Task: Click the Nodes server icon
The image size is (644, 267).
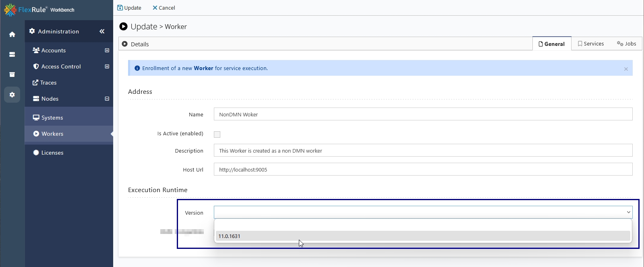Action: 36,98
